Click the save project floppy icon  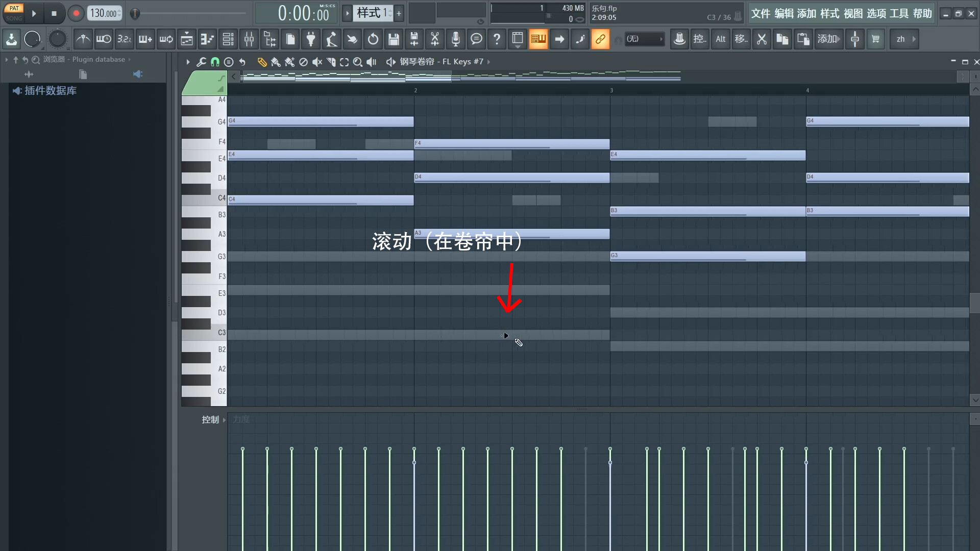coord(393,39)
